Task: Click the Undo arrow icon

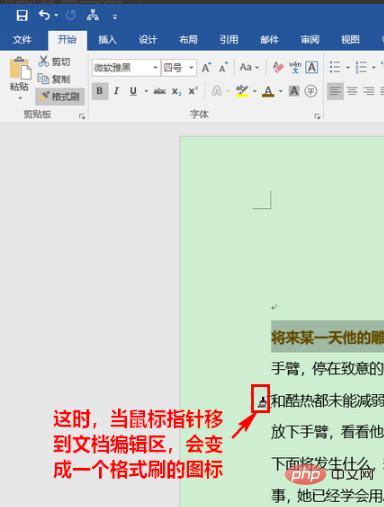Action: (44, 15)
